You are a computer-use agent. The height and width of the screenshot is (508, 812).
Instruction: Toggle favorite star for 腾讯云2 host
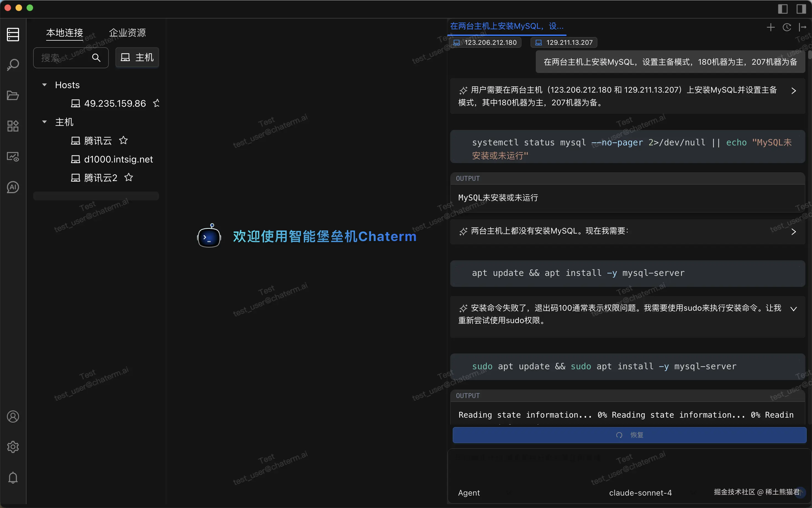128,177
